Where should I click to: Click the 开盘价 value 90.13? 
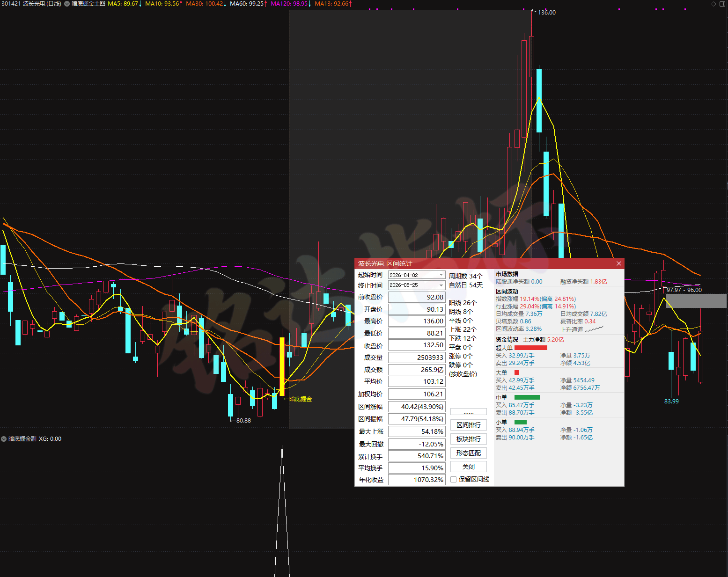(417, 309)
